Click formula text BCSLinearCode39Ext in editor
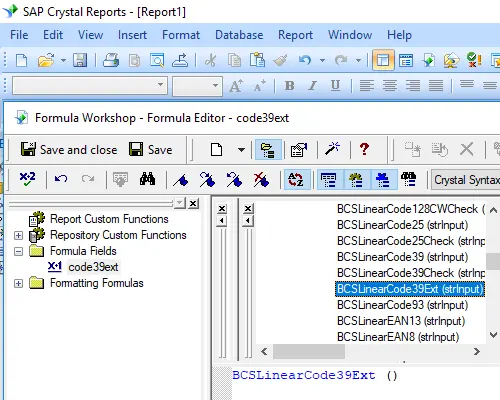 304,375
